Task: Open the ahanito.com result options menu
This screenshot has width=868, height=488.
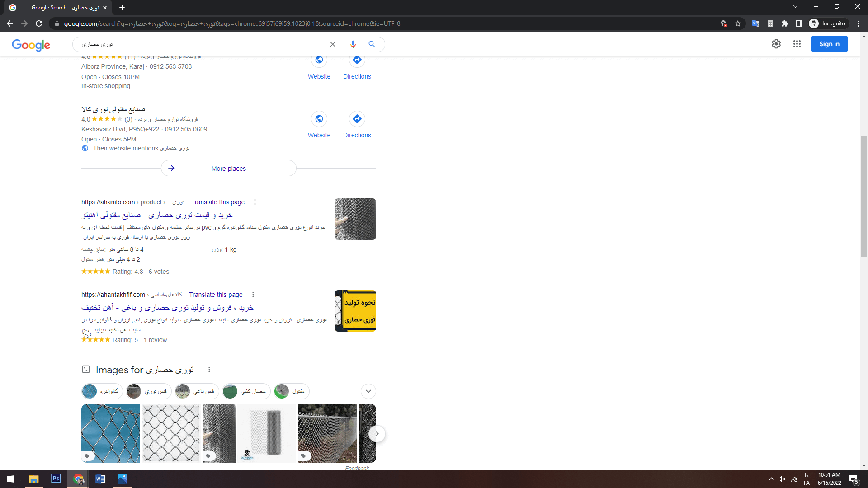Action: point(255,202)
